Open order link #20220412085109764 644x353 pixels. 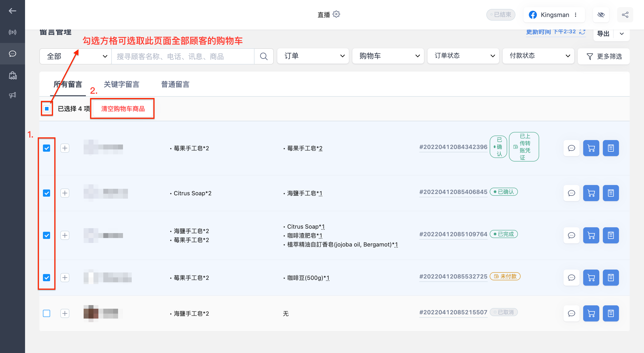click(453, 234)
